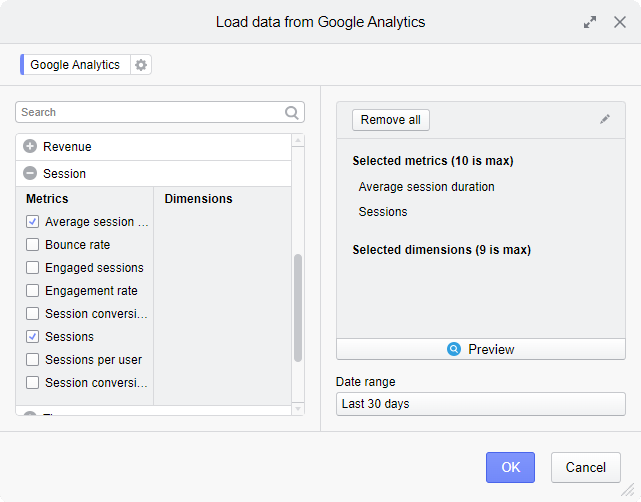Click the 'Selected metrics (10 is max)' heading
The image size is (641, 502).
[x=433, y=161]
